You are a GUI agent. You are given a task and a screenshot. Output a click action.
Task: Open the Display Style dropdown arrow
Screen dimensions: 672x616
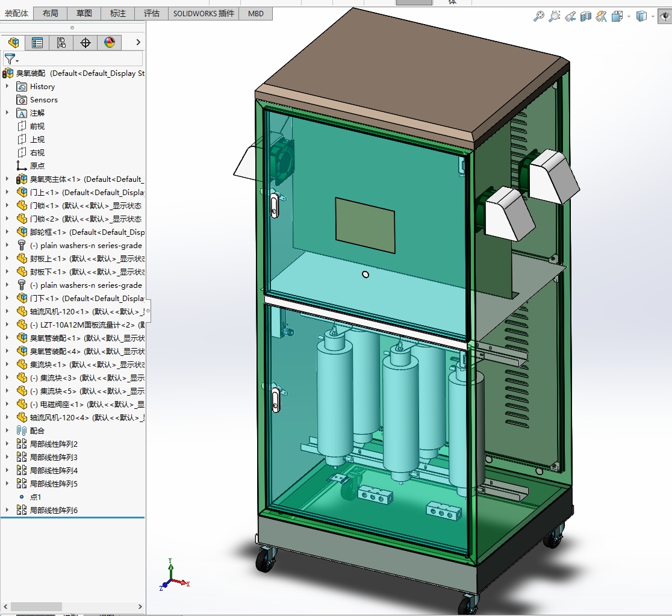click(x=653, y=17)
